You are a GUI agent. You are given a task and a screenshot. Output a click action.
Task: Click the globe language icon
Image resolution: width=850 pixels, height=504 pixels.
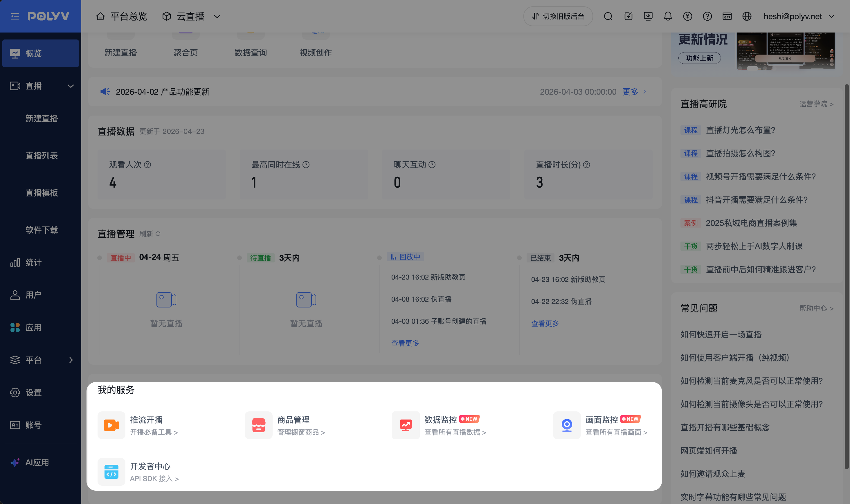tap(747, 16)
